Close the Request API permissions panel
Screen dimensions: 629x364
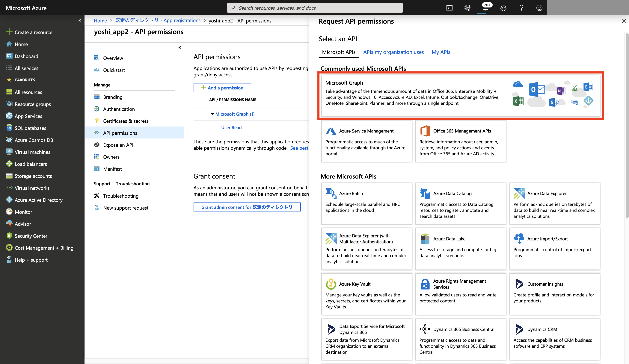click(624, 21)
